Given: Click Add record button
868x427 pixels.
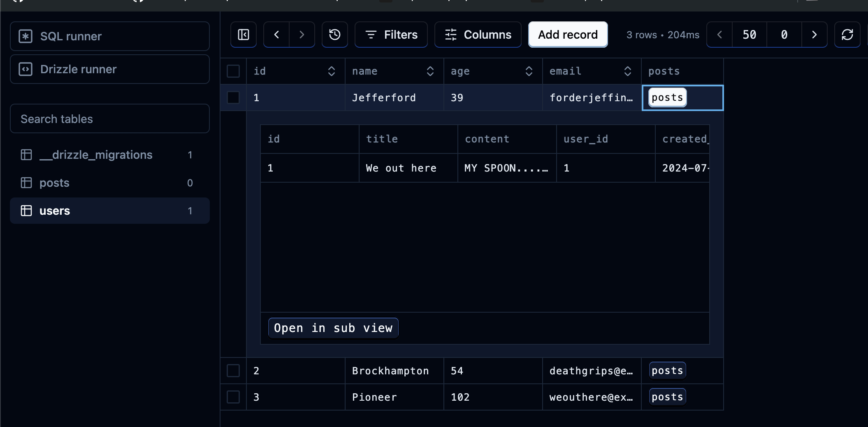Looking at the screenshot, I should 568,35.
